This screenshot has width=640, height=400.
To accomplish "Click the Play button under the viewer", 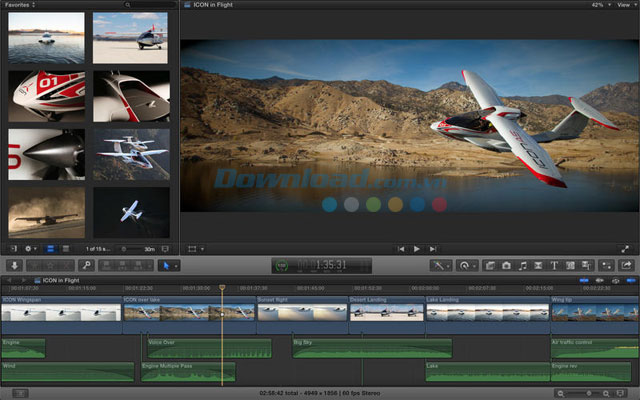I will (417, 248).
